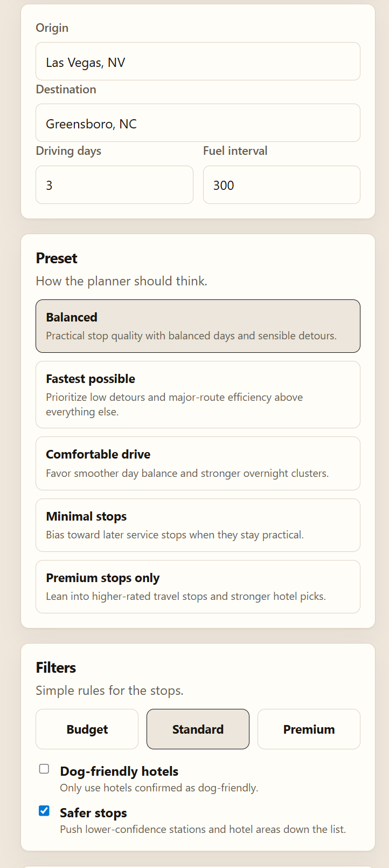Click the Balanced preset description text
This screenshot has height=868, width=389.
pos(191,336)
